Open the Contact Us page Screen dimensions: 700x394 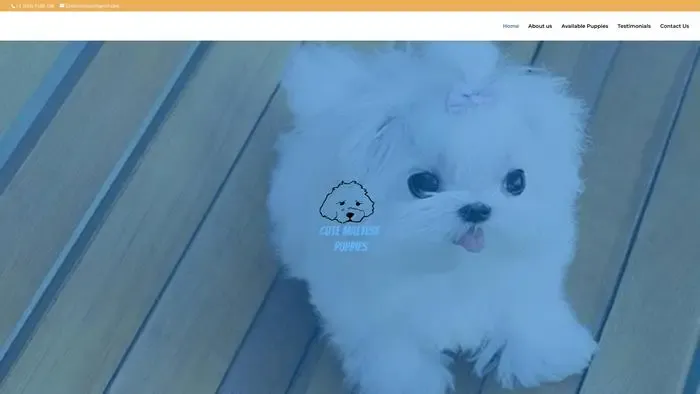point(674,26)
